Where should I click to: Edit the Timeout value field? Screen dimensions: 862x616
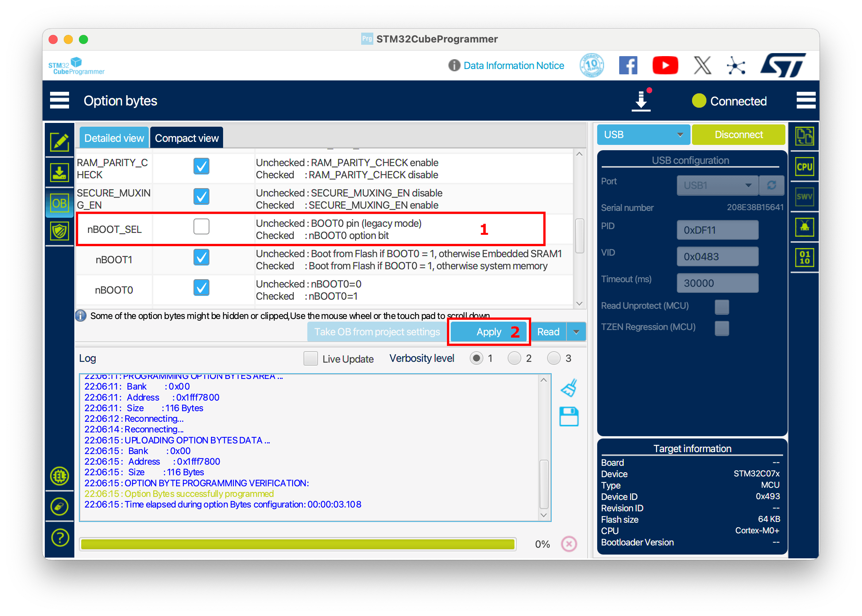click(717, 283)
